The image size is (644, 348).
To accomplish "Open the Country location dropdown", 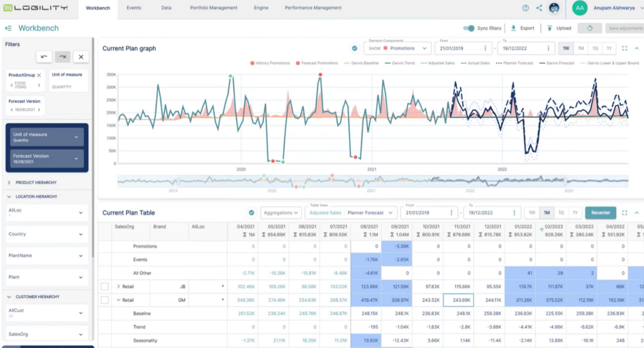I will click(47, 234).
